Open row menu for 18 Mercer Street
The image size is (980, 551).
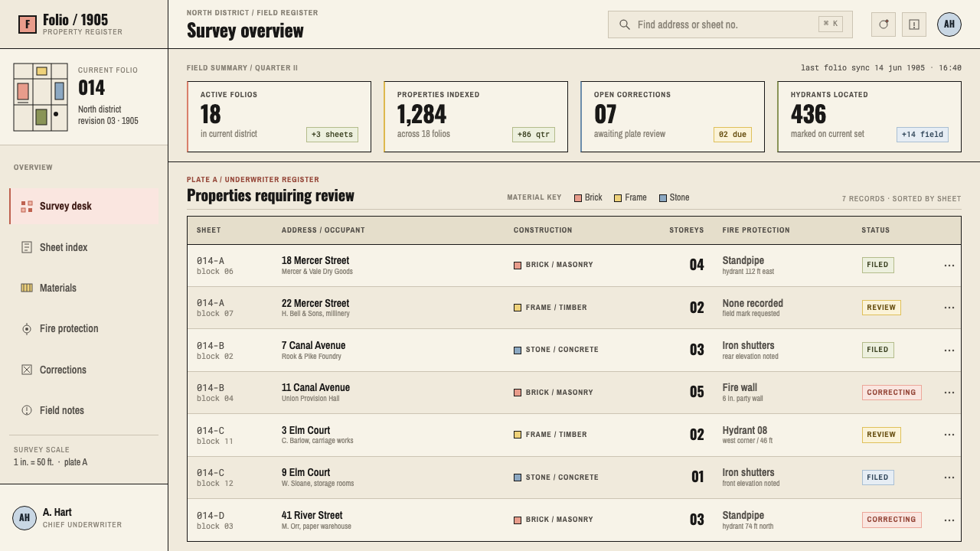coord(949,266)
